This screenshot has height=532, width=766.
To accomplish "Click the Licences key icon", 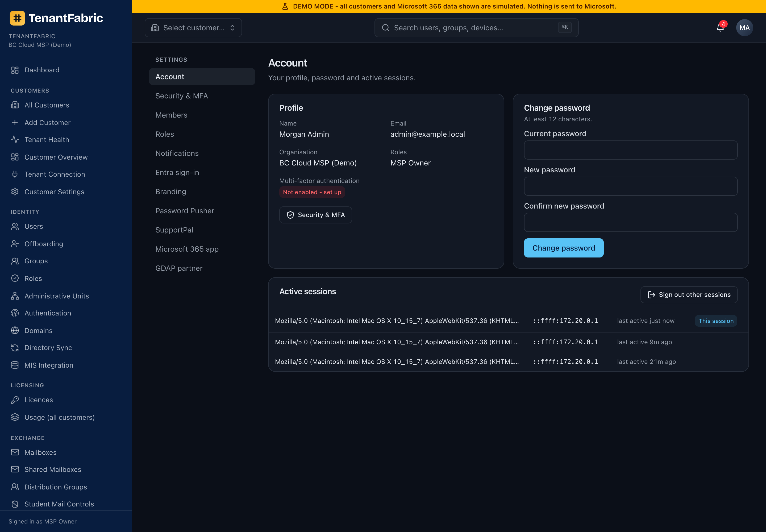I will coord(15,400).
